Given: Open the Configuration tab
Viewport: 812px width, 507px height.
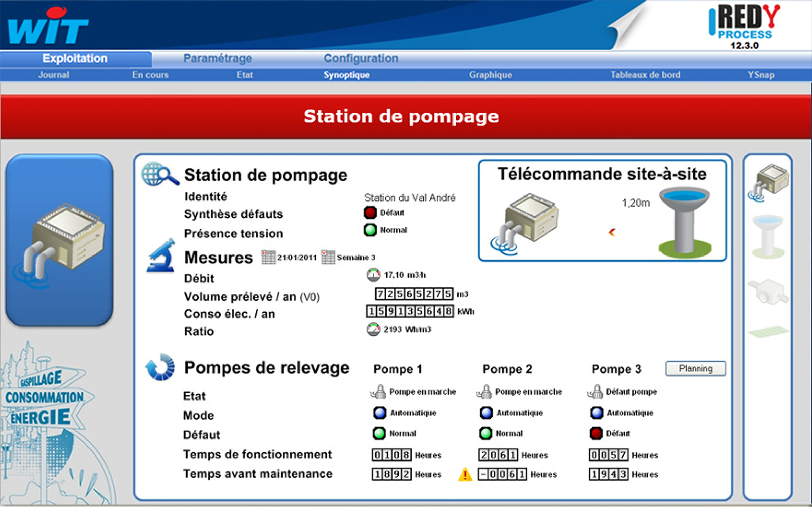Looking at the screenshot, I should click(361, 58).
